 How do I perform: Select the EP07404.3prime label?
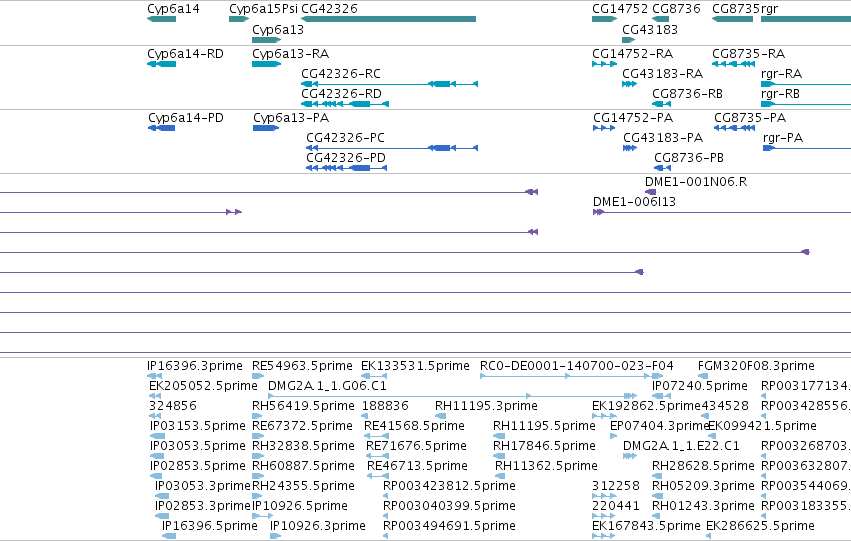659,426
